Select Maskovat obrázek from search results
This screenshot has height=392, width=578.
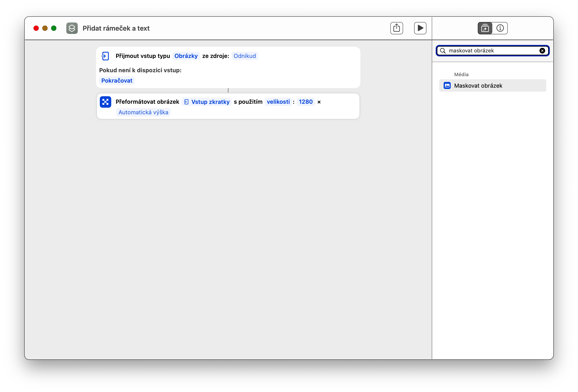(493, 86)
